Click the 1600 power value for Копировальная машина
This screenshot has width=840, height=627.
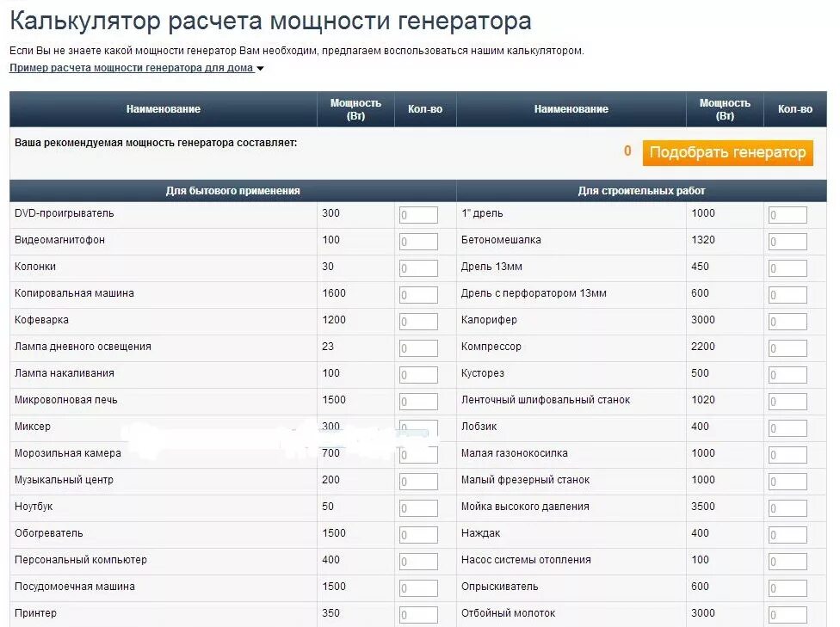[x=334, y=293]
